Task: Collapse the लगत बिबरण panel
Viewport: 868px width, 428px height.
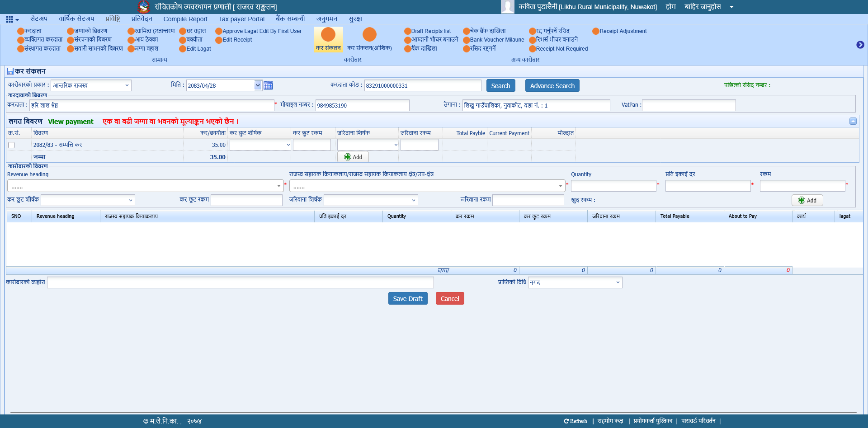Action: (853, 121)
